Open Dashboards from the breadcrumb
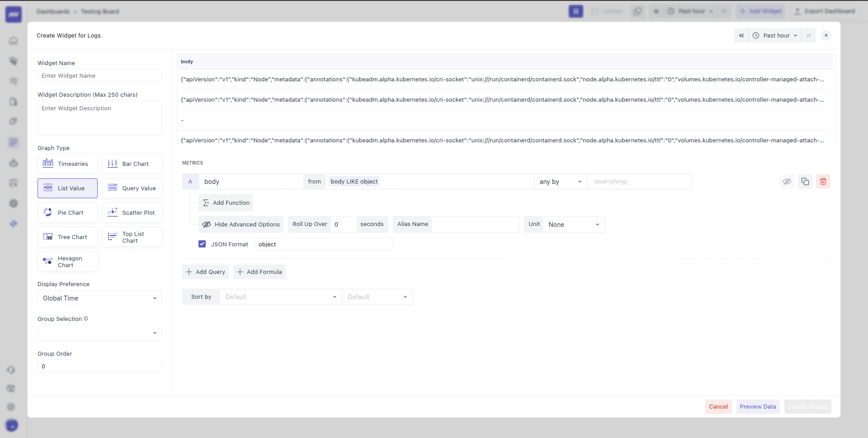 [53, 11]
